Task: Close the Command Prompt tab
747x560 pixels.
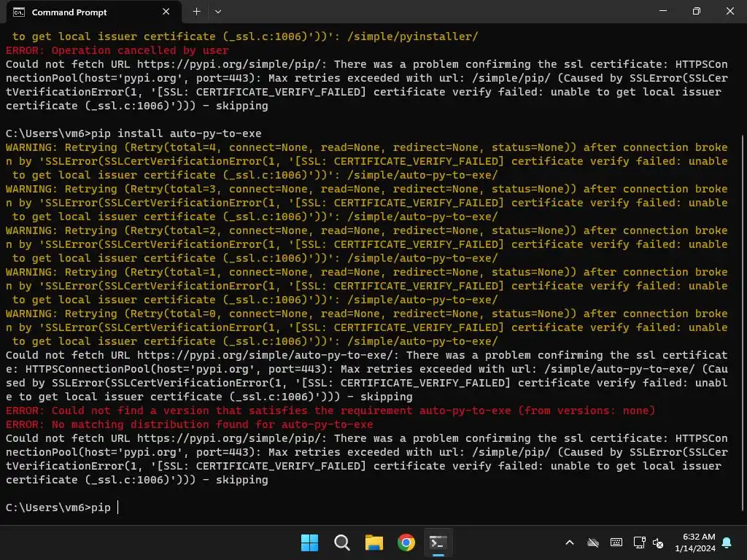Action: 166,12
